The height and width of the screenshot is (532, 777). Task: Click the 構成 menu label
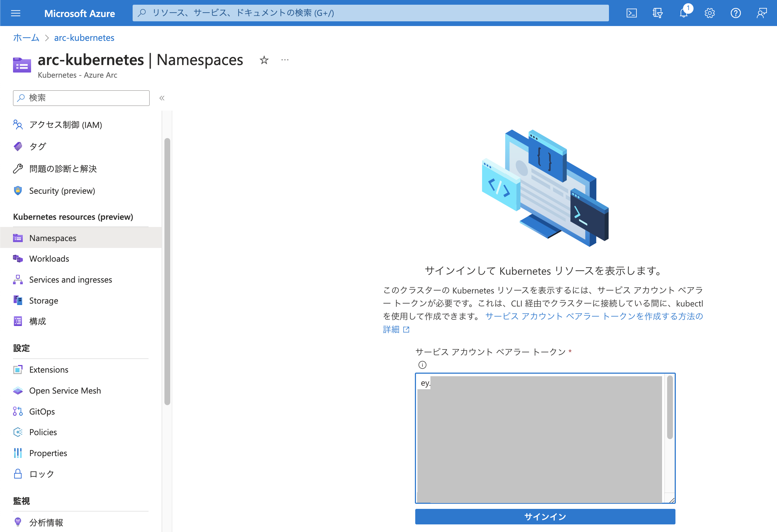(x=38, y=321)
